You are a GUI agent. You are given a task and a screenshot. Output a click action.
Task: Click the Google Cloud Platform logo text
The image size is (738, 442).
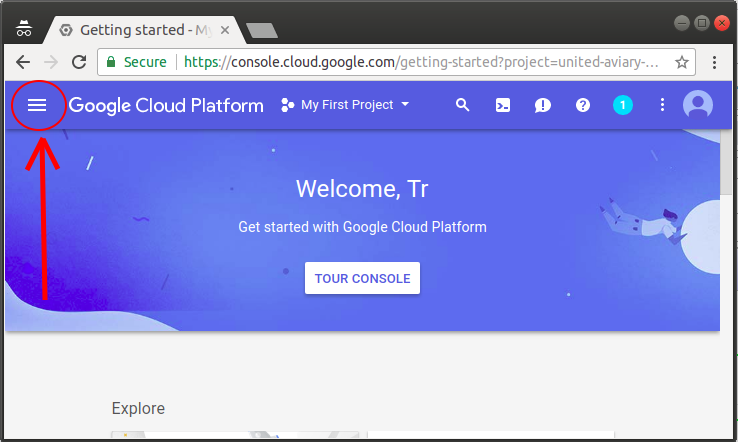[x=166, y=105]
